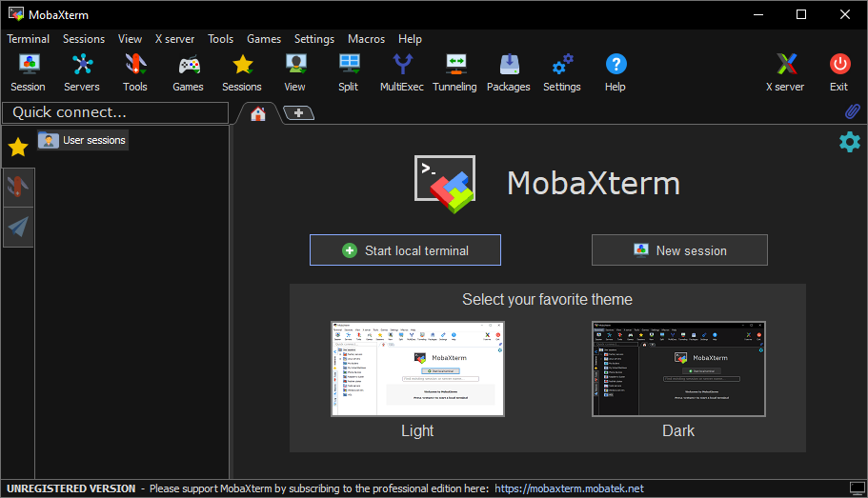Screen dimensions: 868x498
Task: Click the red Exit icon
Action: [838, 65]
